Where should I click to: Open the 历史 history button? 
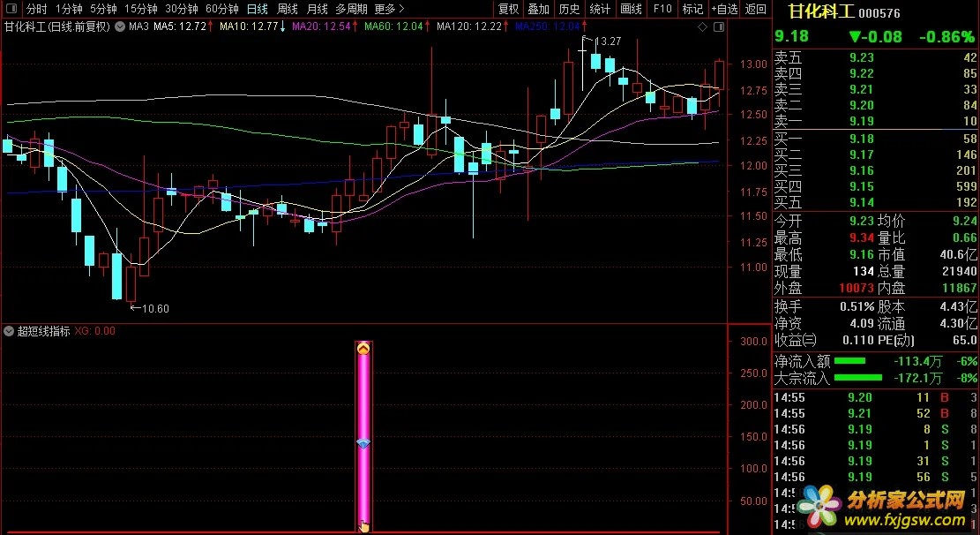point(569,9)
